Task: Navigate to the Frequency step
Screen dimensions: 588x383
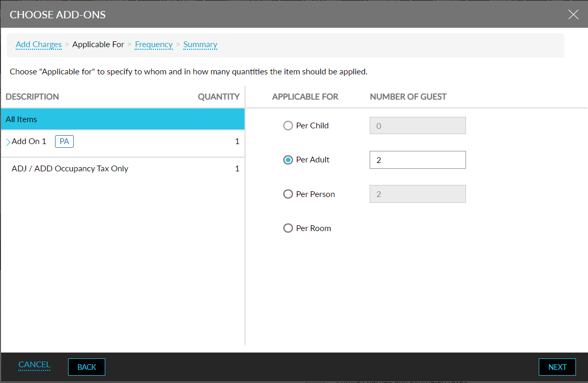Action: click(x=153, y=45)
